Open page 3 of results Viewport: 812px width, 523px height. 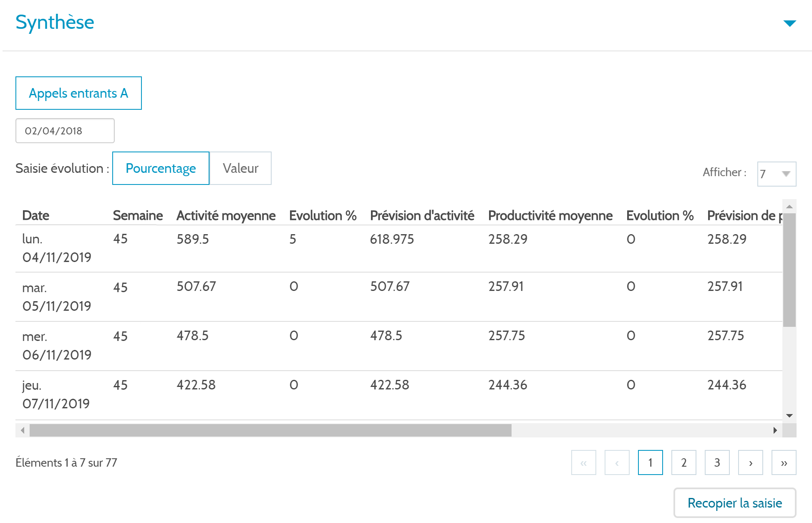tap(717, 462)
